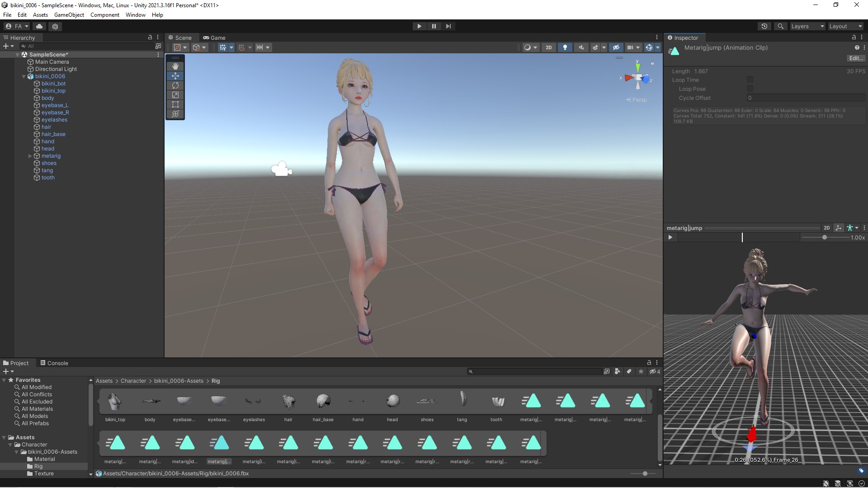Enable the Loop Pose checkbox
The image size is (868, 488).
pyautogui.click(x=750, y=89)
